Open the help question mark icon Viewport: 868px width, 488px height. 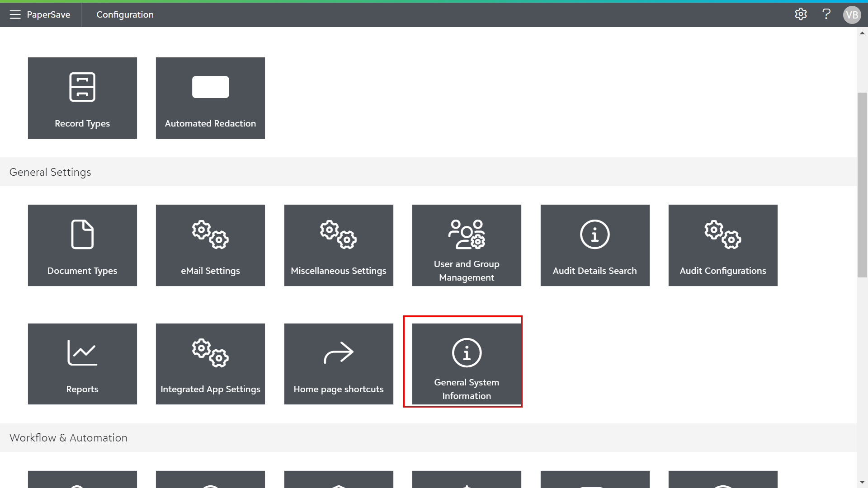(826, 14)
